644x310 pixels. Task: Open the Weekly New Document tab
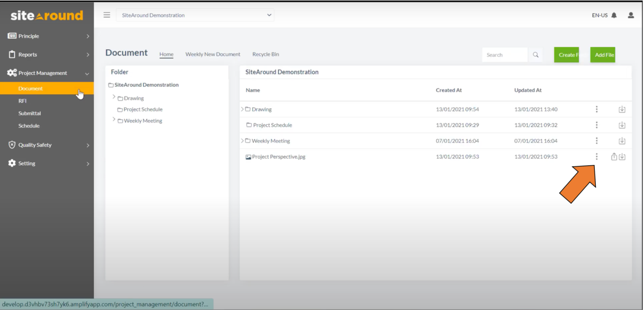click(213, 54)
